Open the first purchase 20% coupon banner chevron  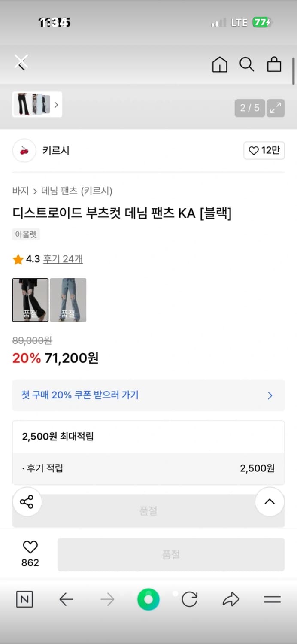pyautogui.click(x=270, y=395)
